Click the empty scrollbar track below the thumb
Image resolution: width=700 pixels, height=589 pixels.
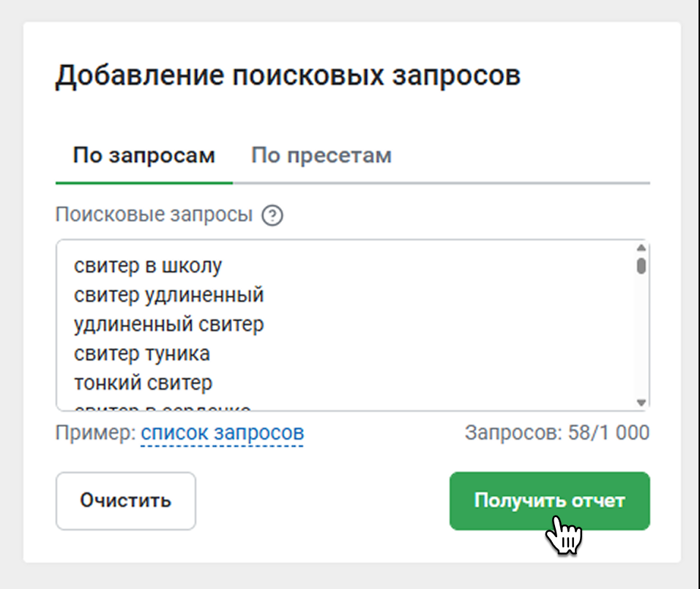point(641,337)
